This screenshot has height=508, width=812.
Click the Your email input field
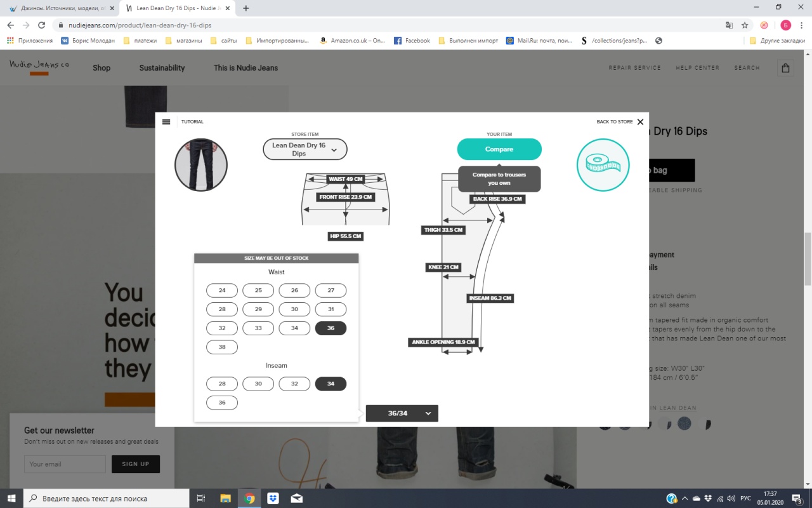(65, 464)
